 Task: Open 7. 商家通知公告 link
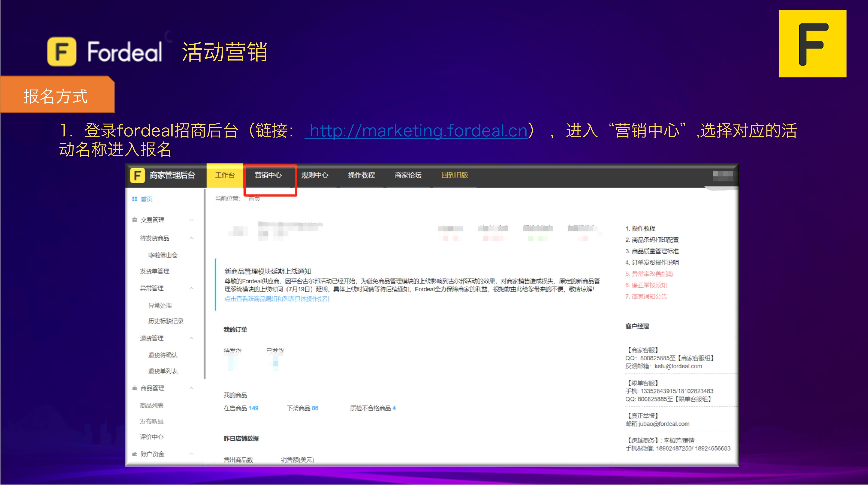pyautogui.click(x=646, y=296)
